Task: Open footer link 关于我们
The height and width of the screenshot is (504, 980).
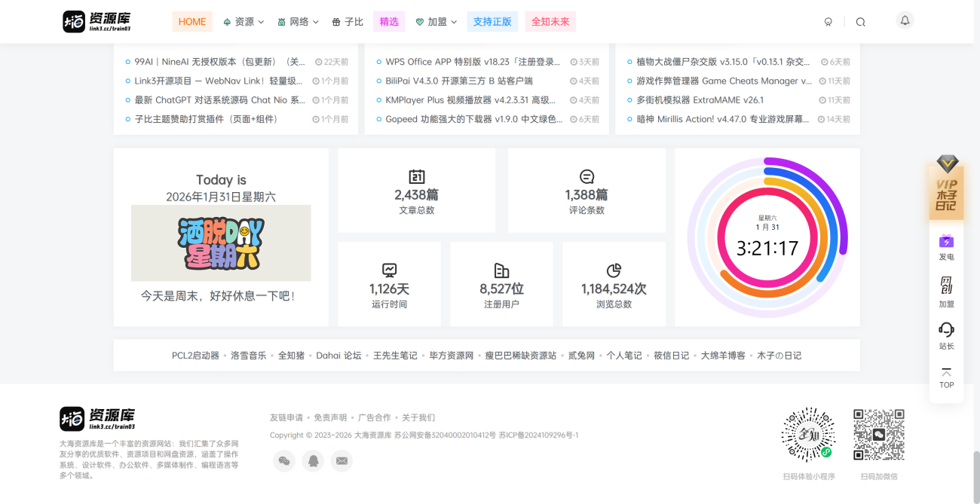Action: point(418,417)
